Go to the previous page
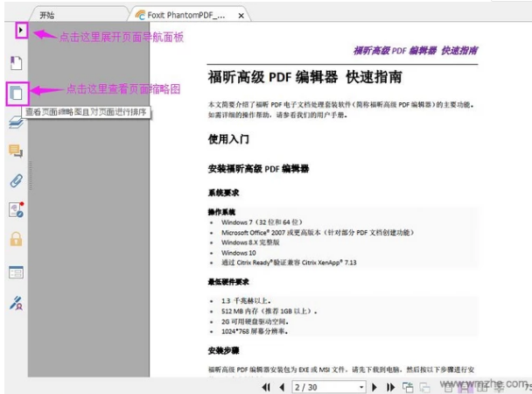Viewport: 532px width, 394px height. click(282, 387)
